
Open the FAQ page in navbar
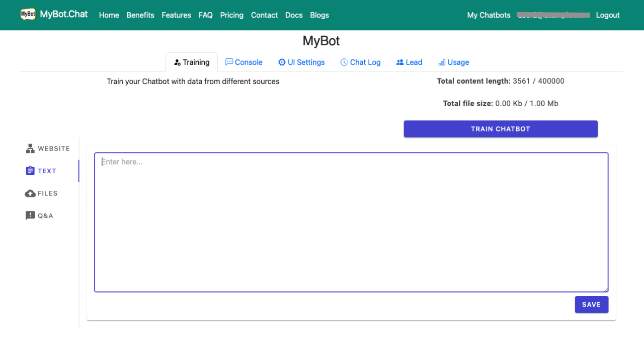(205, 15)
